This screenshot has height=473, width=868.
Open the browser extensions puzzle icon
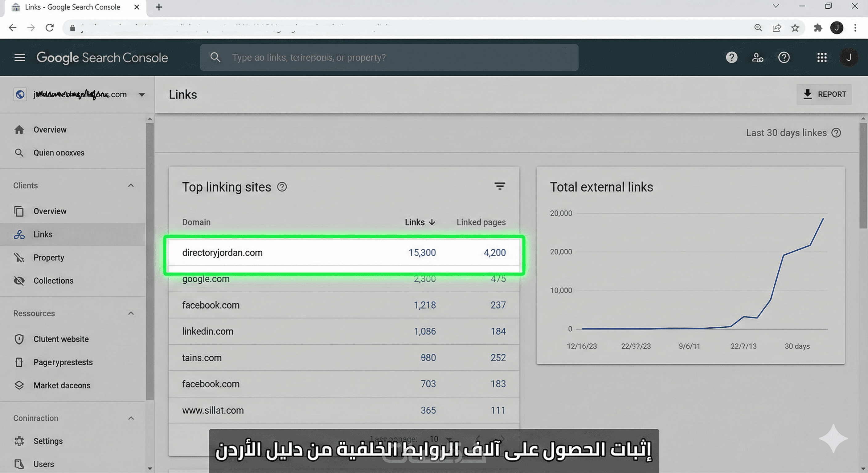818,28
